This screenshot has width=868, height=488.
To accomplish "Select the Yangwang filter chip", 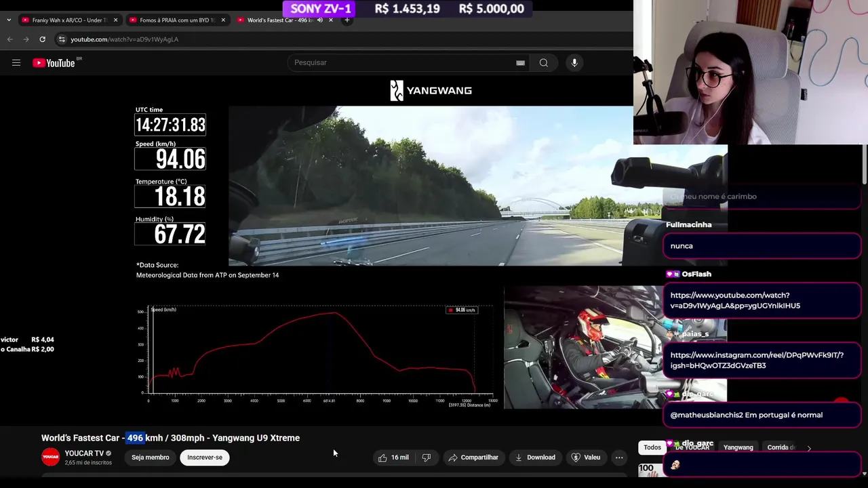I will (x=738, y=447).
